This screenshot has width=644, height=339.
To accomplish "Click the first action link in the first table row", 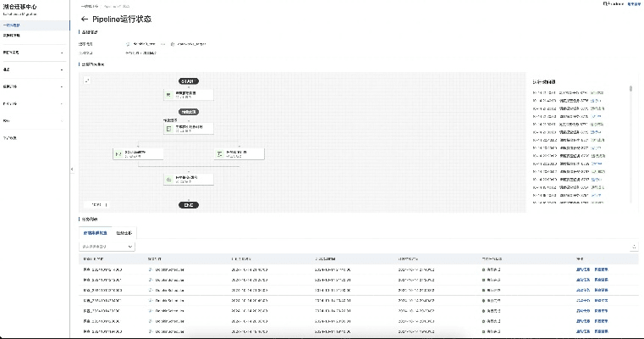I will [x=581, y=269].
